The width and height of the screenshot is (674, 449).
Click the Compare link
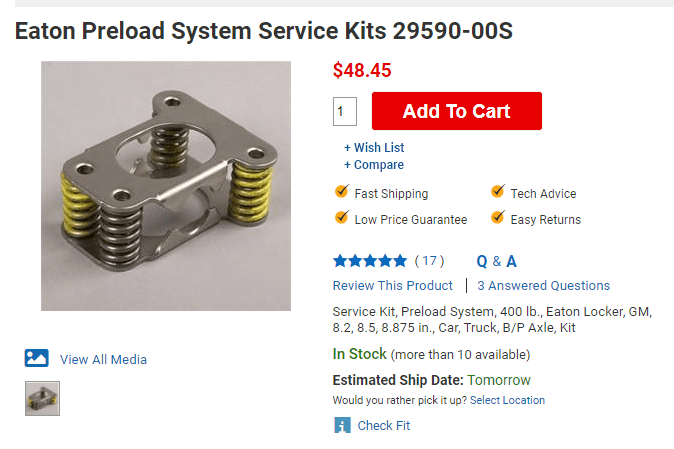click(374, 165)
